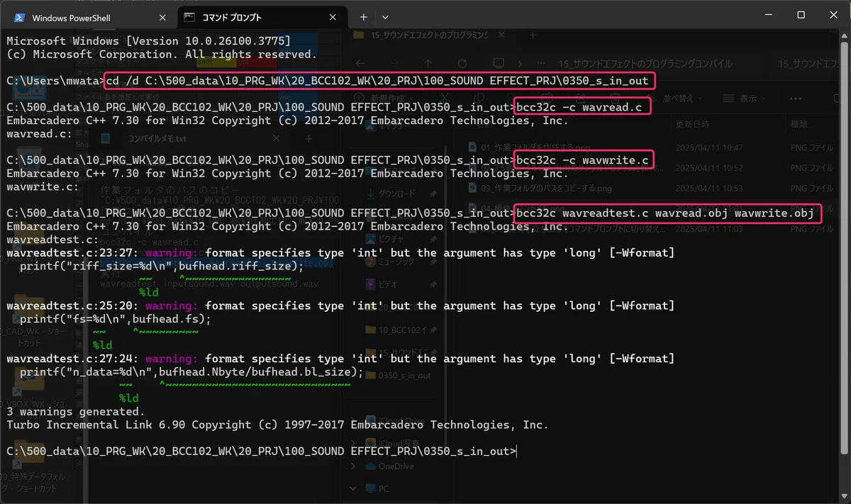Click the printf "n_data=%d\n" code line
851x504 pixels.
191,372
